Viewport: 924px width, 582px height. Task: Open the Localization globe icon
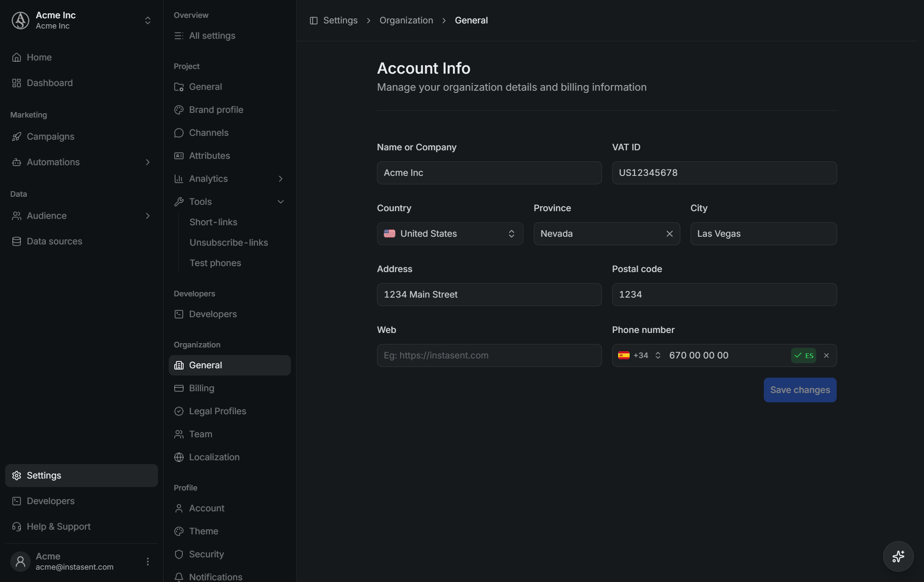tap(179, 457)
